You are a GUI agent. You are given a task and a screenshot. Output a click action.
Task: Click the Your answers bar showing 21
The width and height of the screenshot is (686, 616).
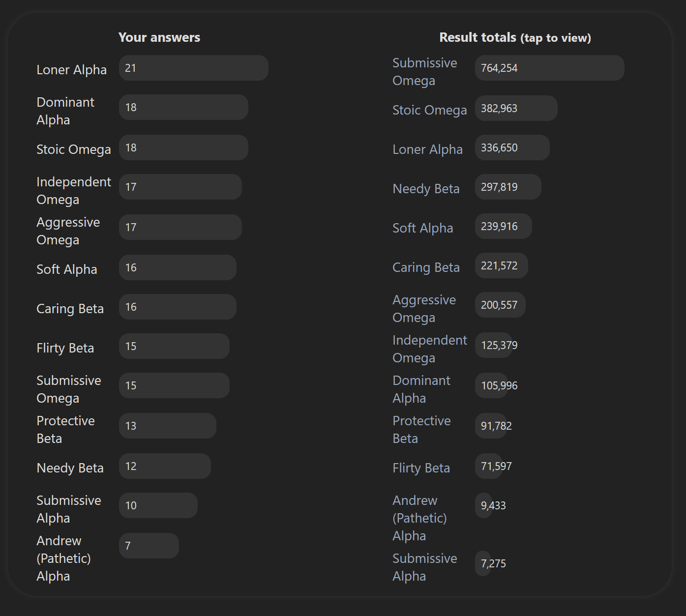(x=194, y=68)
